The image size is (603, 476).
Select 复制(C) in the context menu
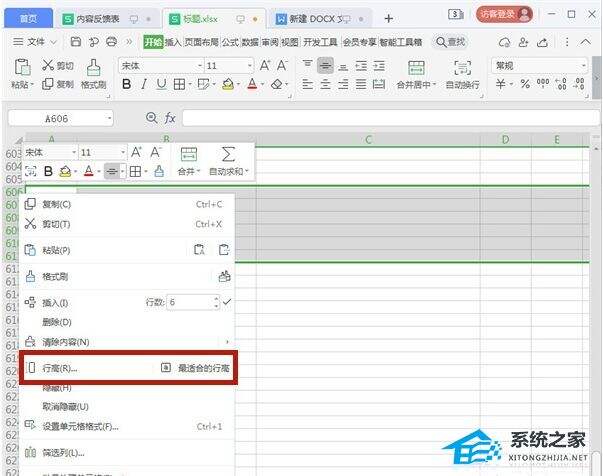tap(127, 204)
